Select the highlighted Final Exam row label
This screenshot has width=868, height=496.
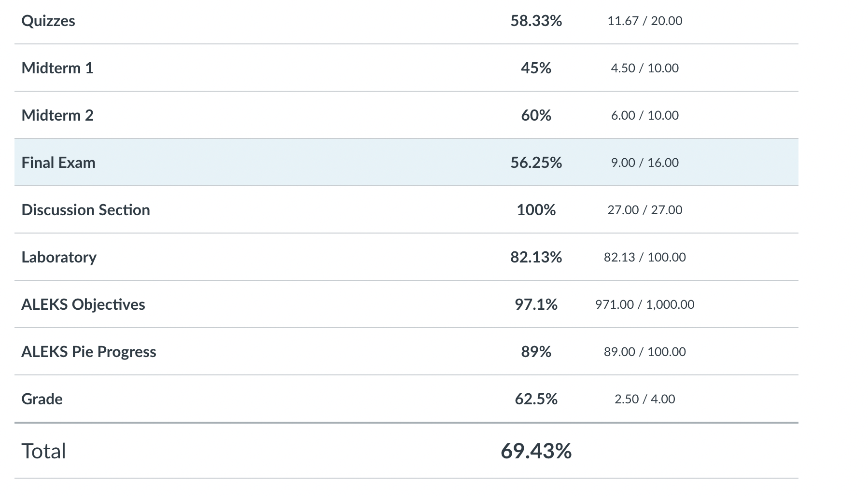point(58,163)
